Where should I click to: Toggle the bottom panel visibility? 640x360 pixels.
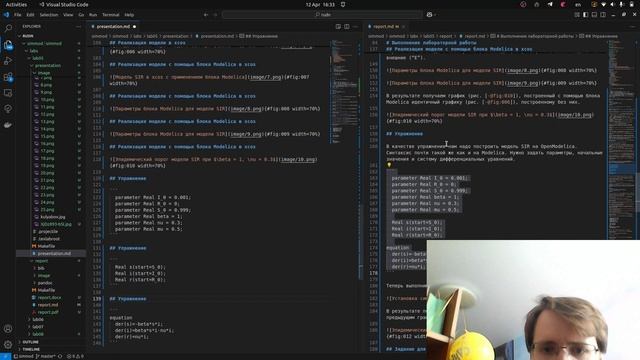[594, 15]
